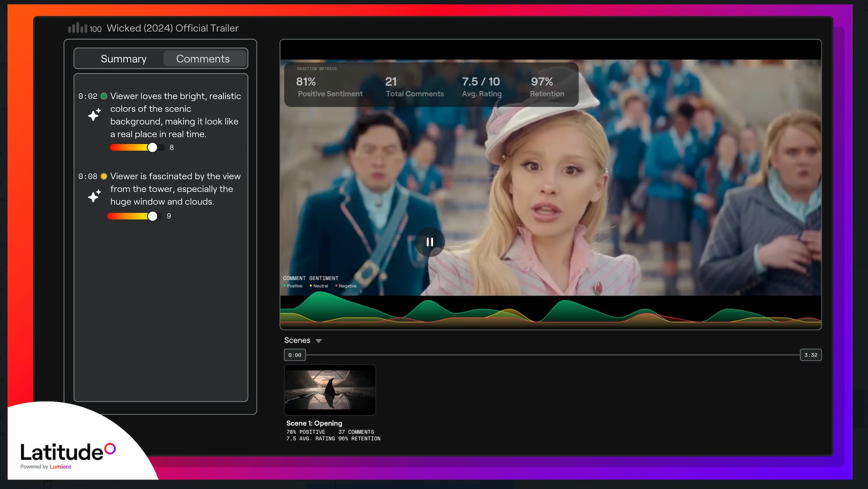Select the 3:32 timeline end marker

point(811,355)
